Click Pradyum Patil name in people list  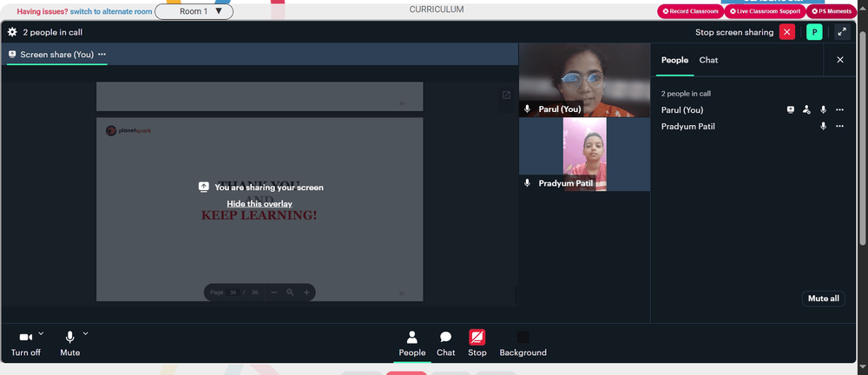(x=687, y=126)
